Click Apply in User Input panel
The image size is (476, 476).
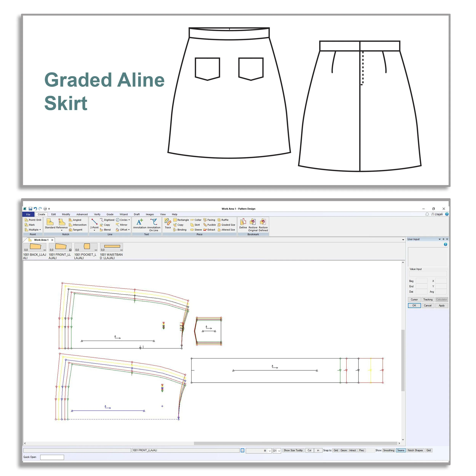(x=442, y=306)
